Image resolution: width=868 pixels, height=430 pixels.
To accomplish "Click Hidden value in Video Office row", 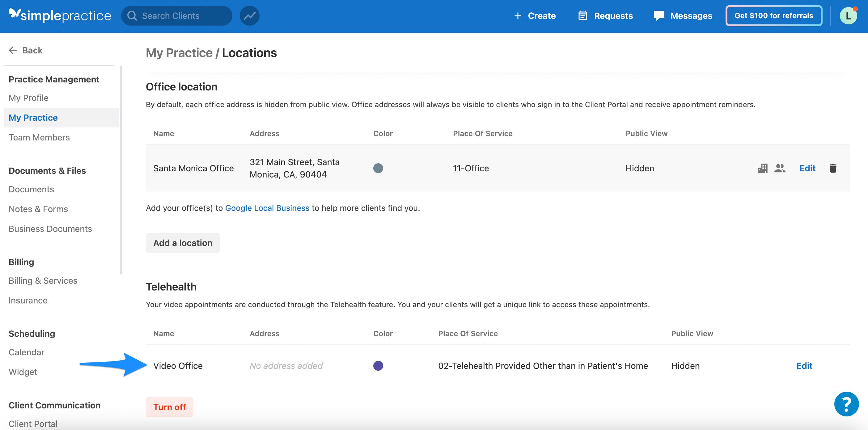I will (x=685, y=366).
